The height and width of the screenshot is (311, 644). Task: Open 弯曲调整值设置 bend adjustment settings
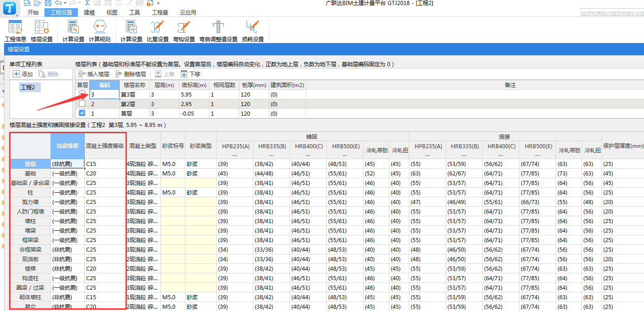click(218, 31)
